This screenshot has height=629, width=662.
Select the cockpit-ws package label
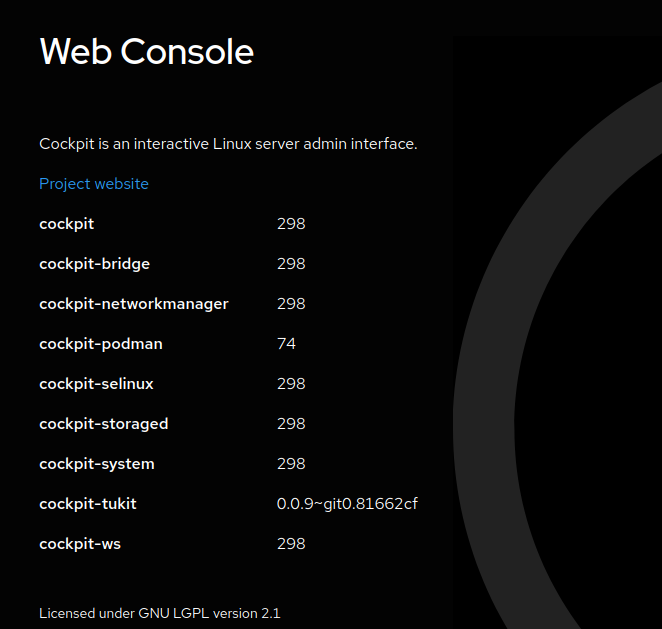80,544
